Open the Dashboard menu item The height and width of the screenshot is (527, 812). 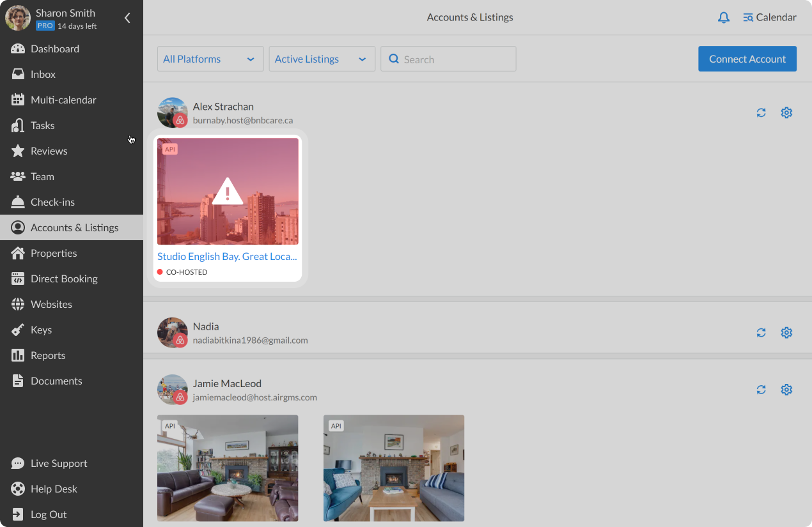point(72,49)
